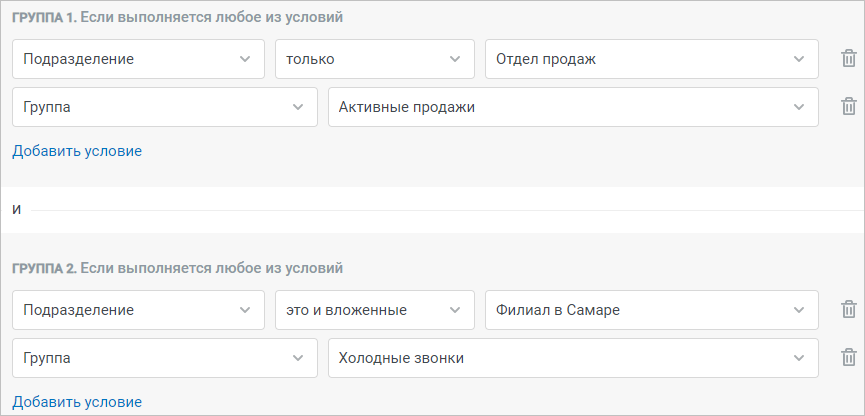
Task: Change the 'это и вложенные' operator dropdown
Action: pyautogui.click(x=375, y=310)
